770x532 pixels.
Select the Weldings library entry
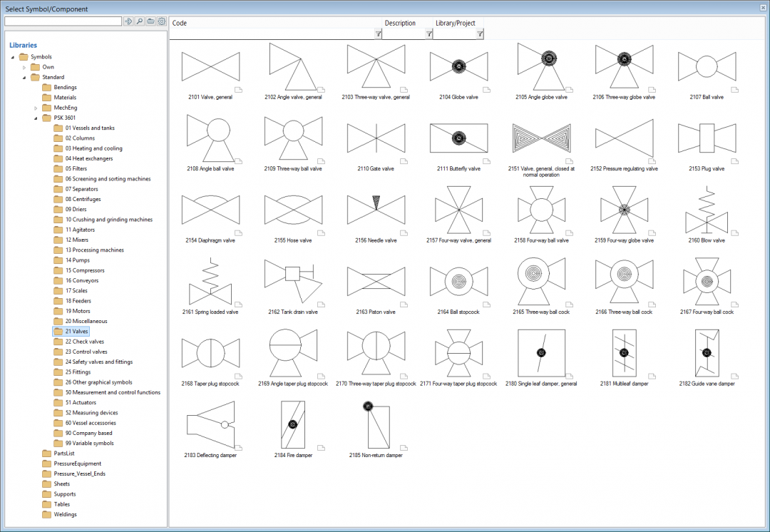tap(64, 514)
